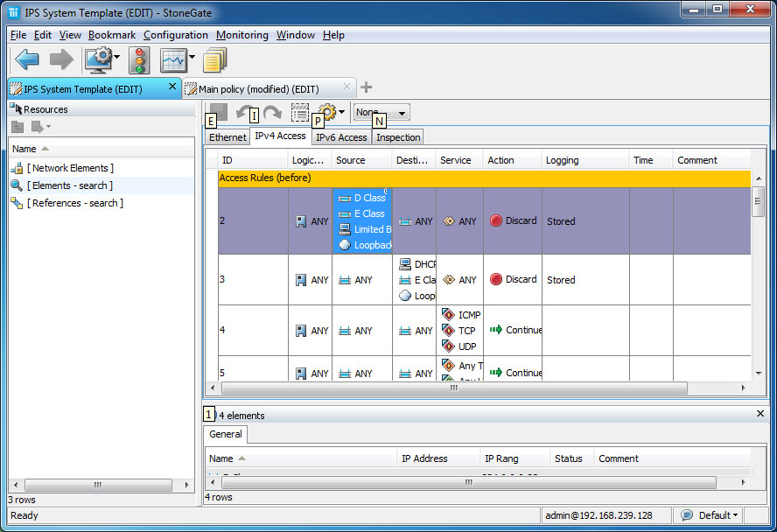Click the Action column header
Screen dimensions: 777x532
click(x=512, y=160)
